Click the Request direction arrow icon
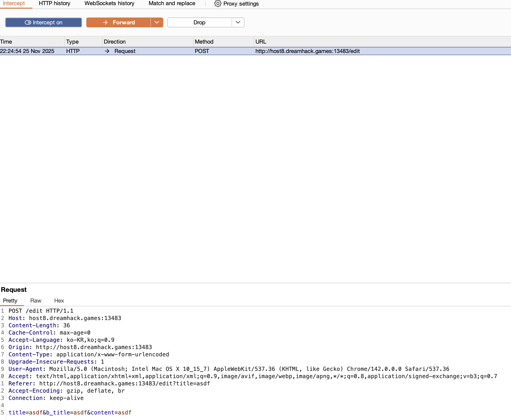Viewport: 511px width, 420px height. pyautogui.click(x=107, y=51)
